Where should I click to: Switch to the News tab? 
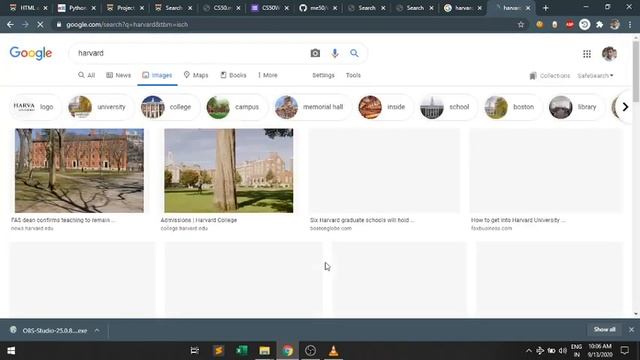click(x=119, y=75)
